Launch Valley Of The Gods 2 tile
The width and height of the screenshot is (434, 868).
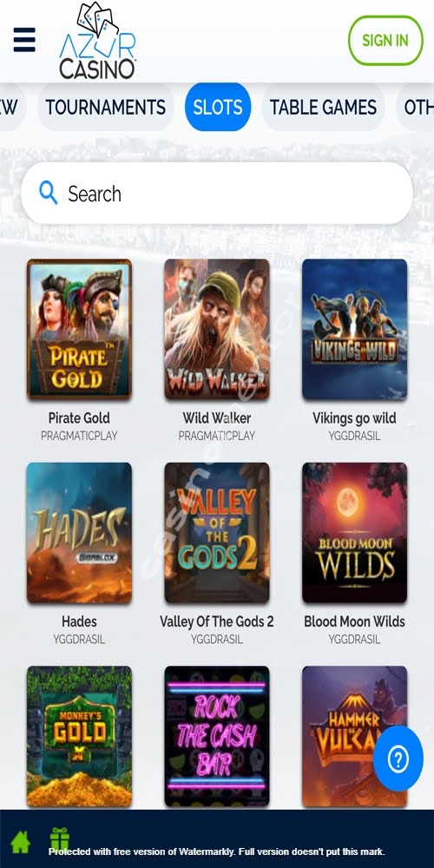217,533
